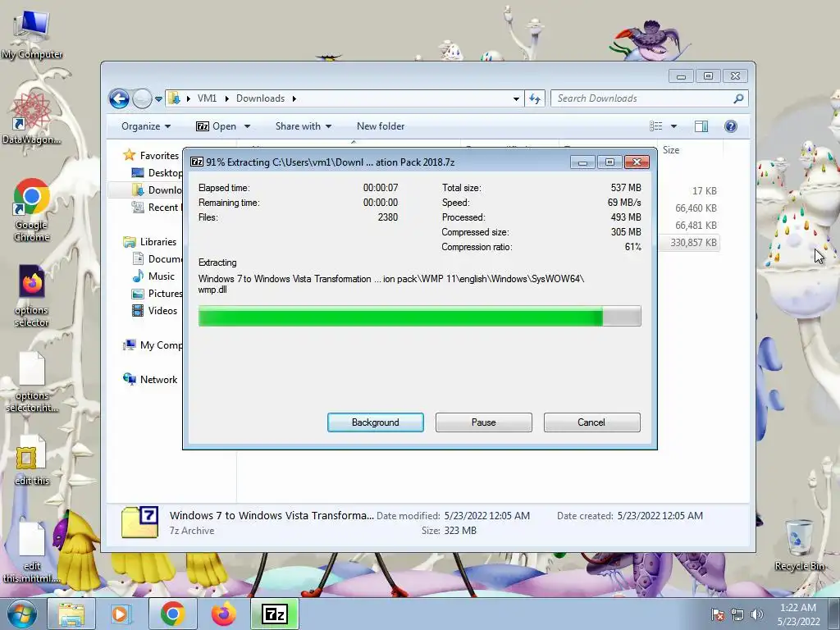Select the file sized 66,460 KB
The image size is (840, 630).
(x=696, y=208)
